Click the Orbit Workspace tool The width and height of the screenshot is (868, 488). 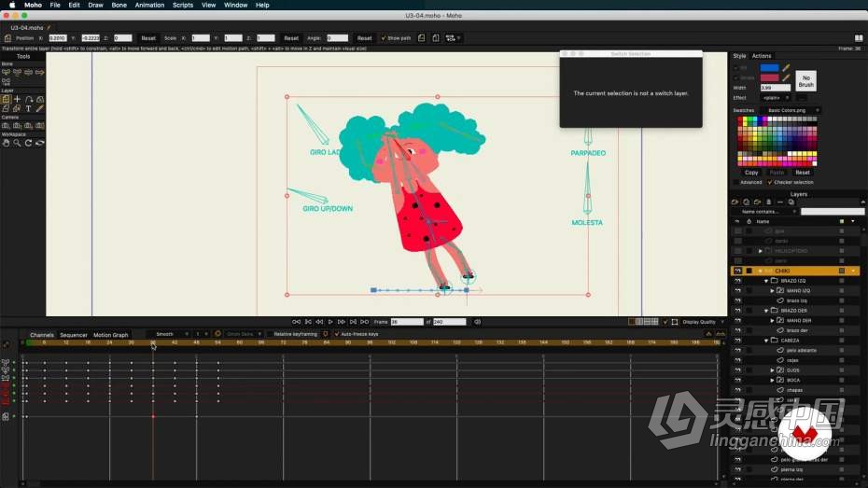point(40,144)
